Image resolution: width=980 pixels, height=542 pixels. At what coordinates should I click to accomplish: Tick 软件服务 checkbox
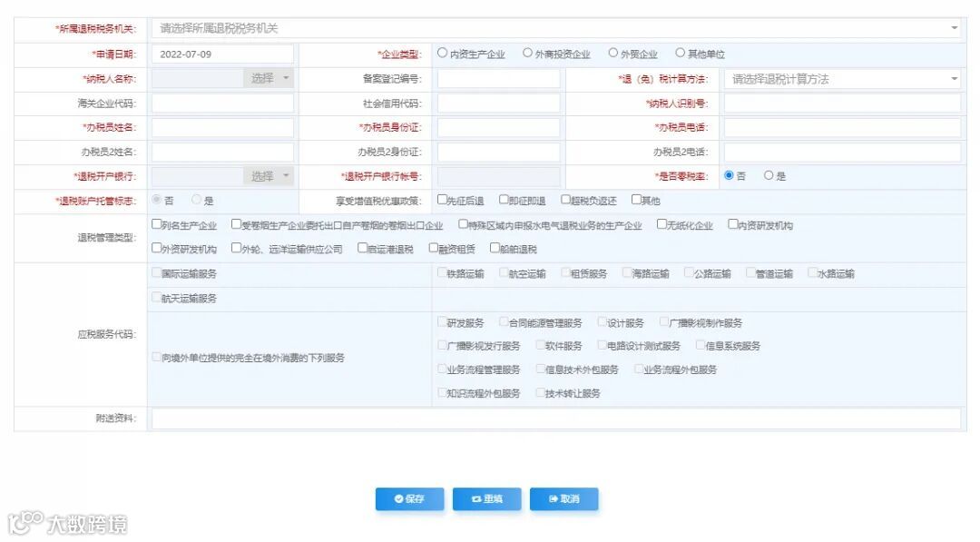(x=541, y=345)
